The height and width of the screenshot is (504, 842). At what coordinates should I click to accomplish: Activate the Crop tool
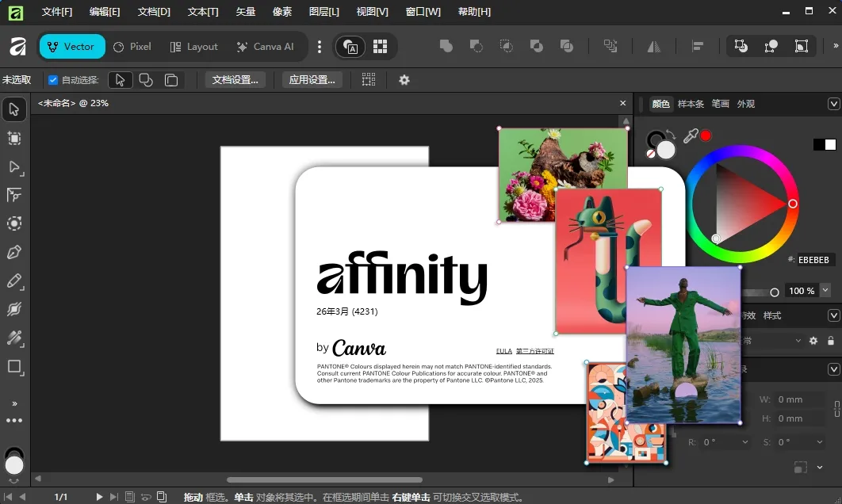click(x=13, y=138)
